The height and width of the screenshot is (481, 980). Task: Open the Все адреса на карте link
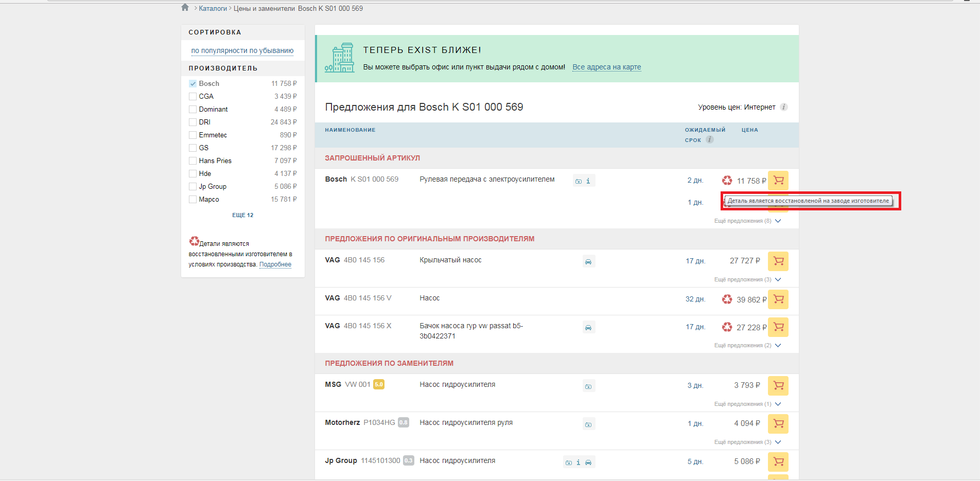tap(606, 67)
